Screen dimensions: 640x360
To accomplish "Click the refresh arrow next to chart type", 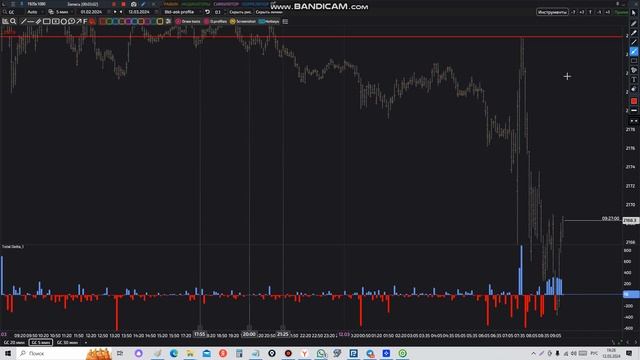I will click(x=207, y=12).
